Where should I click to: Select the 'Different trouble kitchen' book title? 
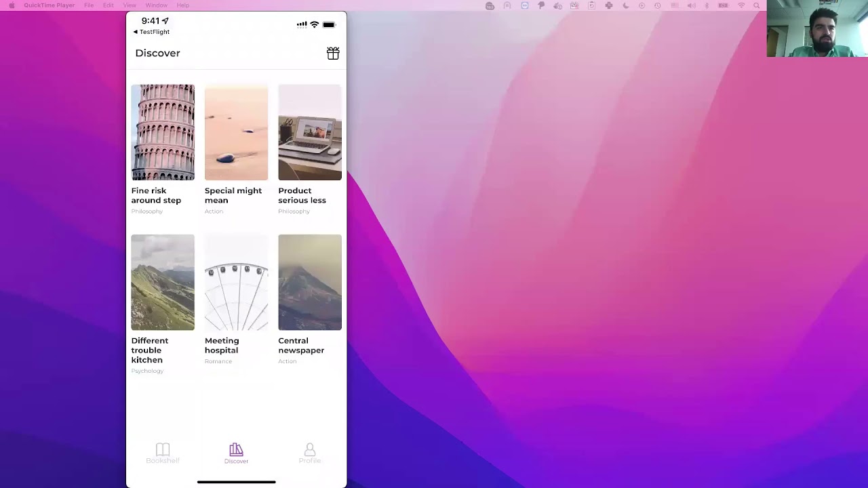[150, 350]
